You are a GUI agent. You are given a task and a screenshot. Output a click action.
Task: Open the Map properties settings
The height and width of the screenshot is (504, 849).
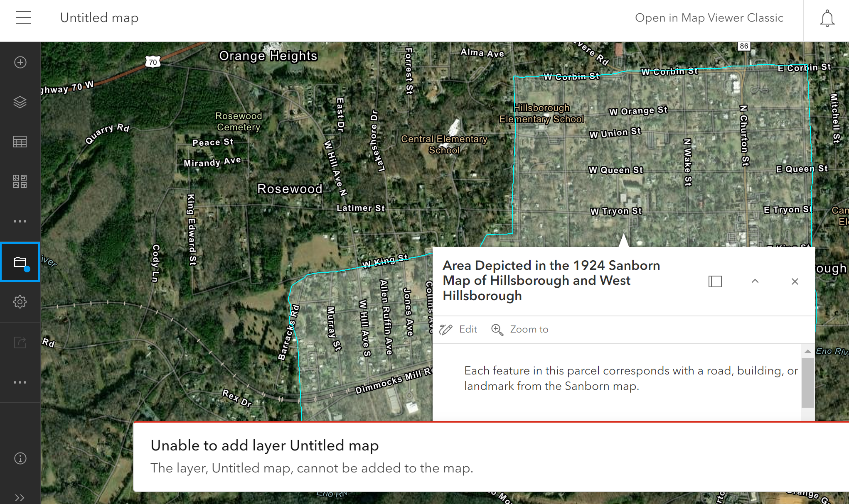click(20, 302)
